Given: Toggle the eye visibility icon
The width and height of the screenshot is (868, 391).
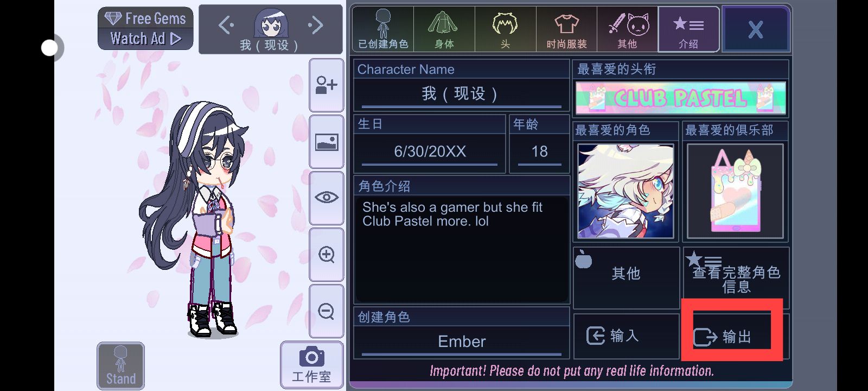Looking at the screenshot, I should pyautogui.click(x=327, y=198).
